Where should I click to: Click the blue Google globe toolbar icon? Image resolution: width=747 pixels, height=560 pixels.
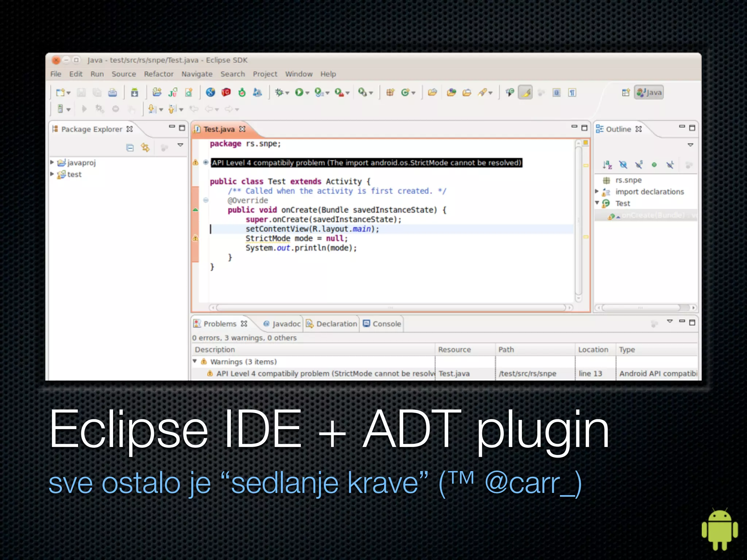tap(210, 93)
